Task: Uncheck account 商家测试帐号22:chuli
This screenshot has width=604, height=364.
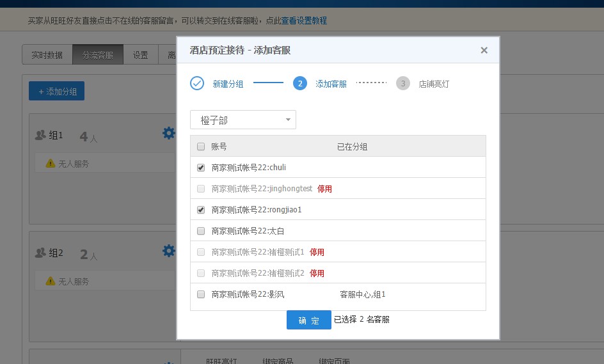Action: pos(201,168)
